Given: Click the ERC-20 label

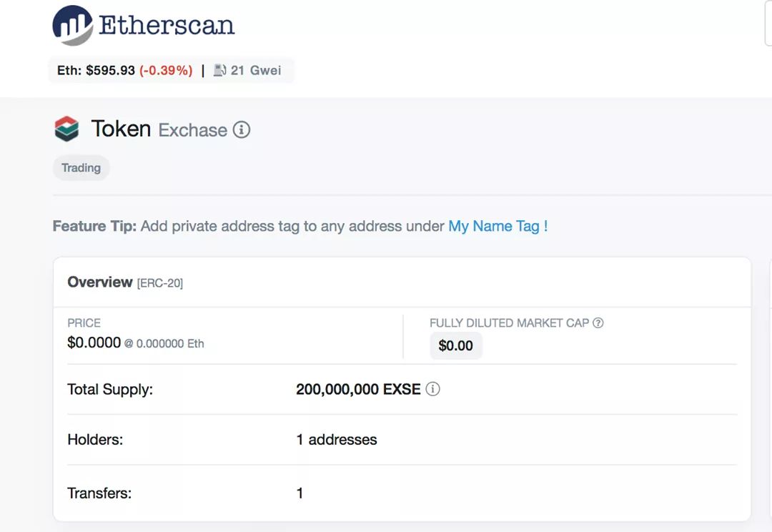Looking at the screenshot, I should point(160,283).
